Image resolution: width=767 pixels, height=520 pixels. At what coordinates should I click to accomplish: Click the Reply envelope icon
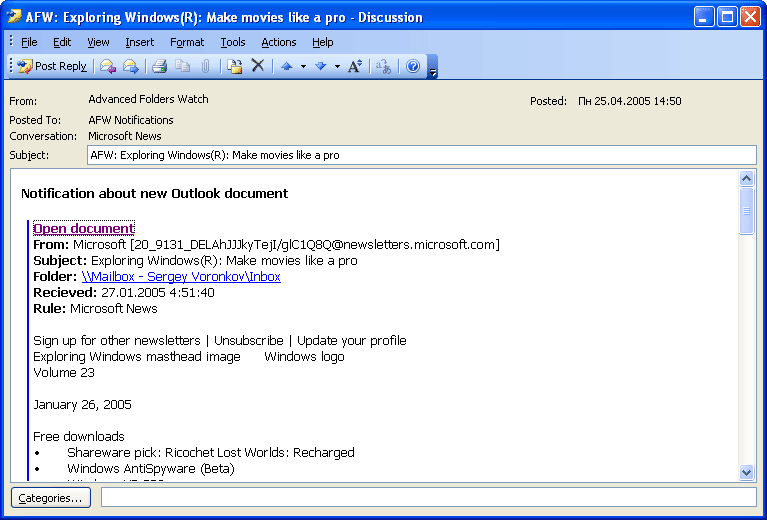(x=108, y=66)
